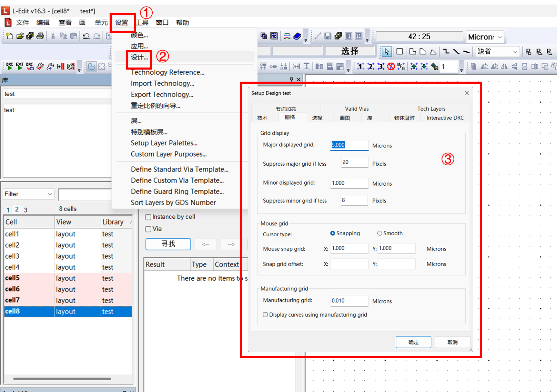Click the cell list horizontal scrollbar
This screenshot has width=557, height=392.
click(x=62, y=379)
